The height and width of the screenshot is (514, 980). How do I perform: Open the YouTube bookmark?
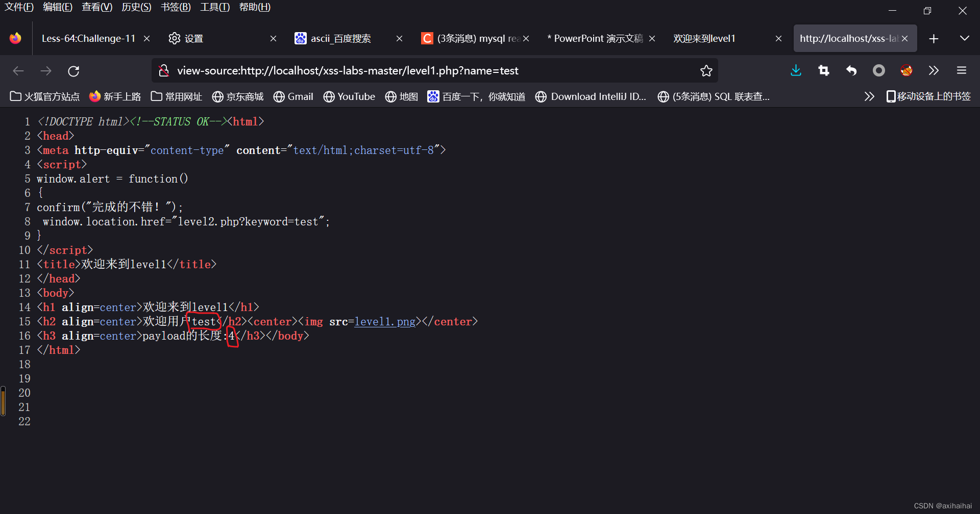(x=349, y=96)
